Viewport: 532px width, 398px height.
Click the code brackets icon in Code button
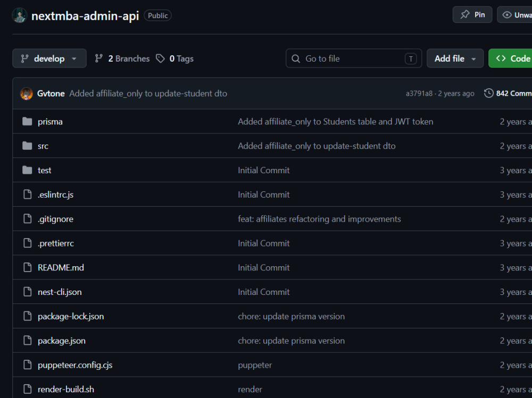point(501,58)
